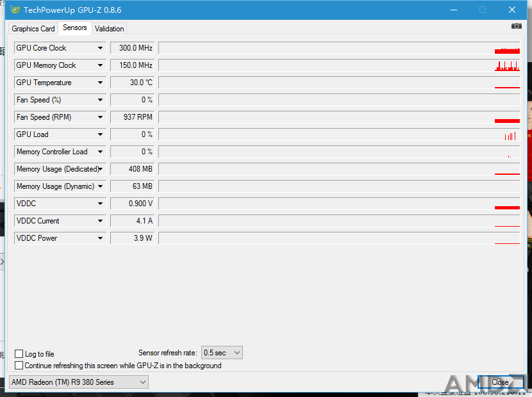Viewport: 532px width, 397px height.
Task: Click the Fan Speed (RPM) history graph
Action: (x=339, y=117)
